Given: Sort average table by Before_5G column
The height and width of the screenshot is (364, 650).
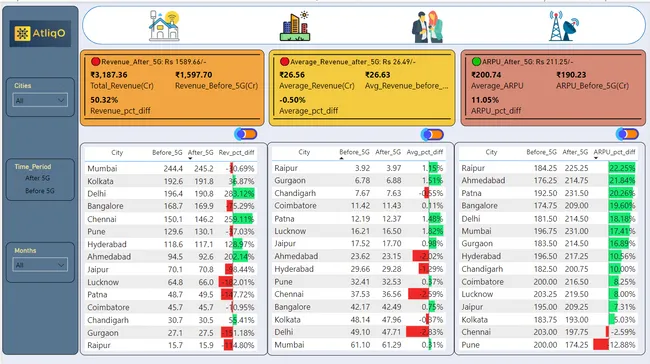Looking at the screenshot, I should 354,152.
